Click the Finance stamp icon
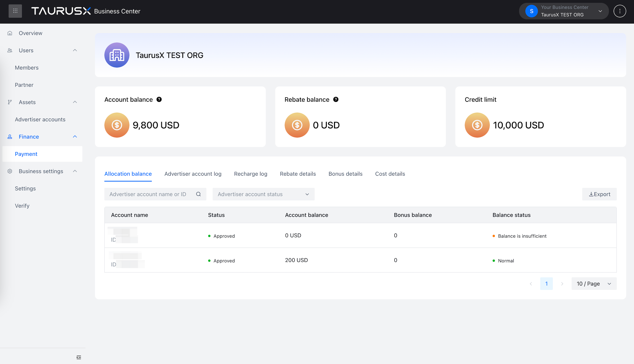 point(10,136)
